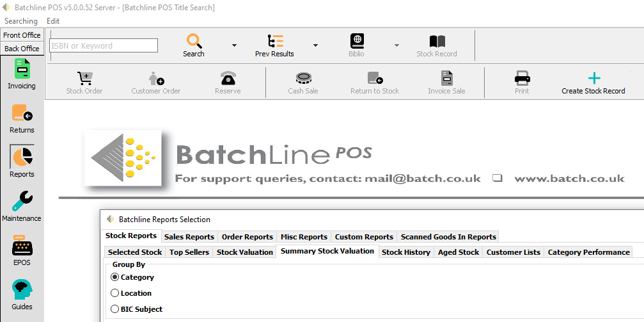Open the Guides section in sidebar

coord(22,294)
